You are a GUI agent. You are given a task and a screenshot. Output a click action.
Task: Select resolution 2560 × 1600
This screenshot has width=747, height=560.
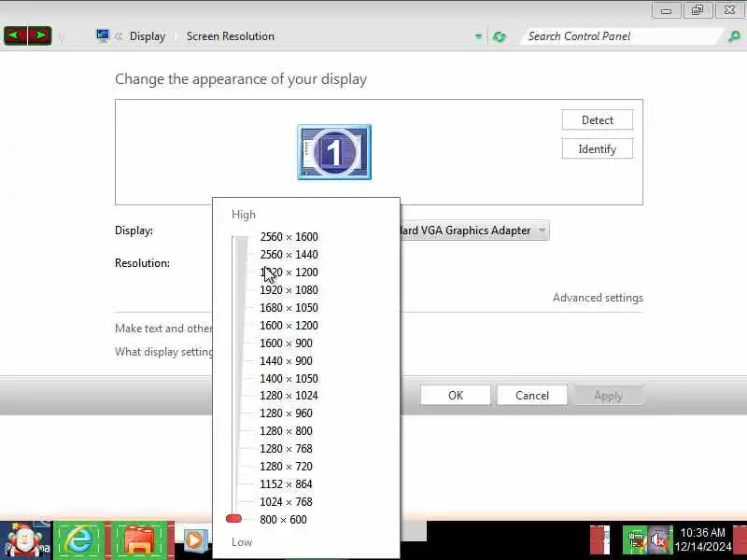coord(289,237)
